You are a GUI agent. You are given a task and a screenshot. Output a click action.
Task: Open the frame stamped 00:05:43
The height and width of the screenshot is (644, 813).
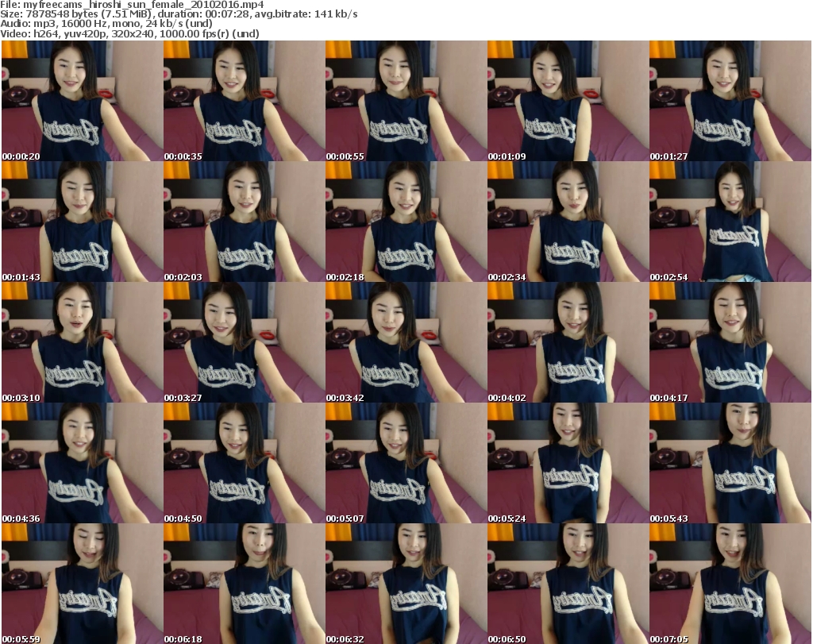[730, 464]
